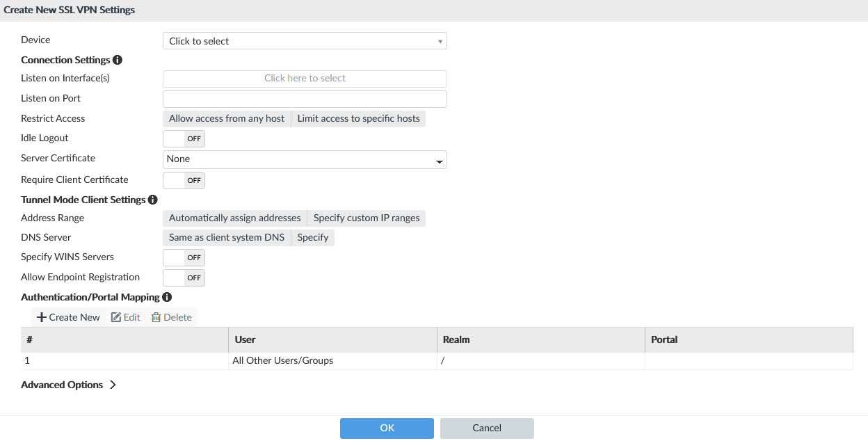This screenshot has height=441, width=868.
Task: Click the Delete trash icon
Action: 170,317
